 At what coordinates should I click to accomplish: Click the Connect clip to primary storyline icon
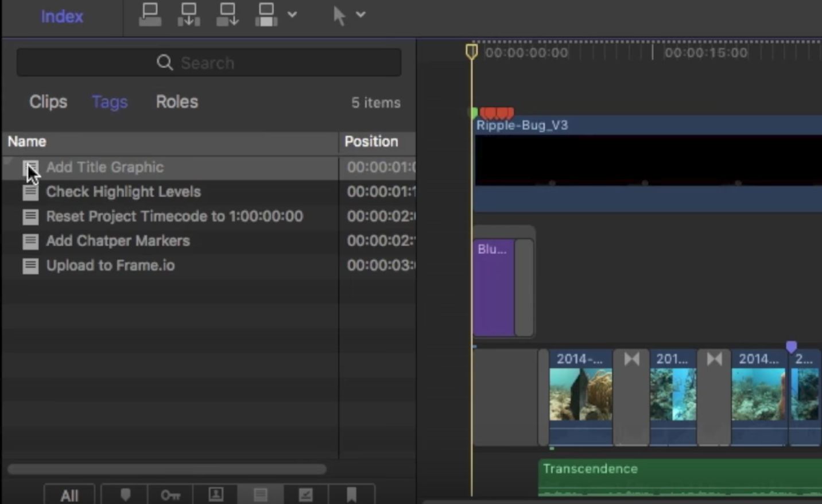[150, 15]
